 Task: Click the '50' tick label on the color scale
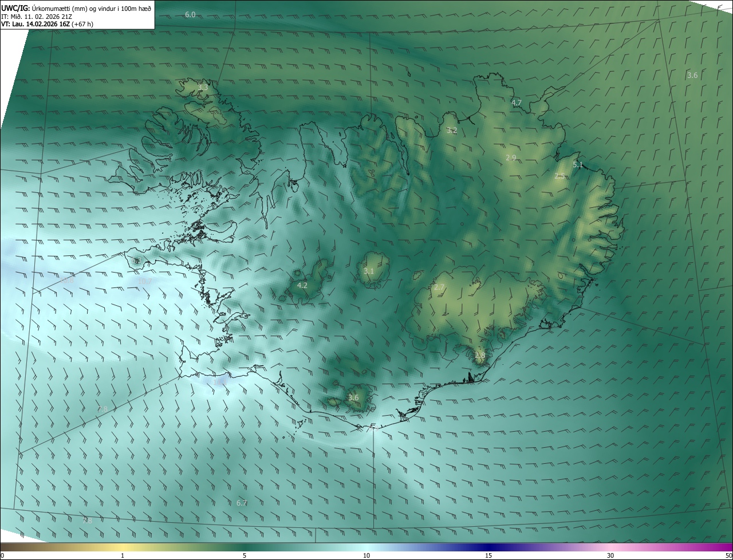[728, 555]
